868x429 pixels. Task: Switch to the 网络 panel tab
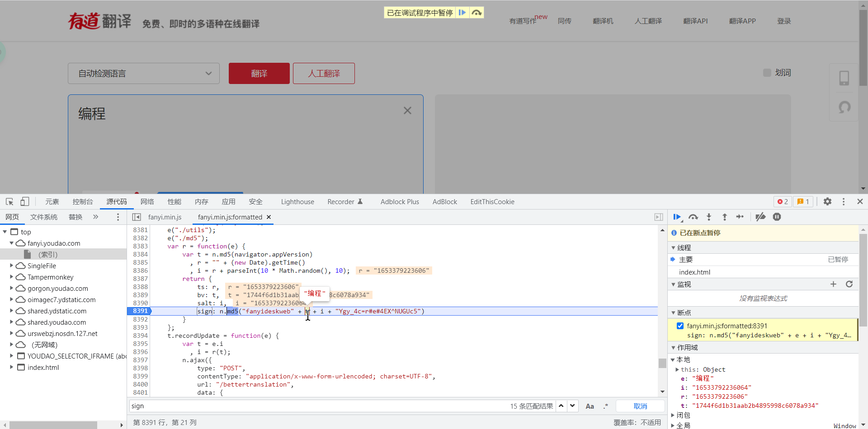tap(147, 202)
